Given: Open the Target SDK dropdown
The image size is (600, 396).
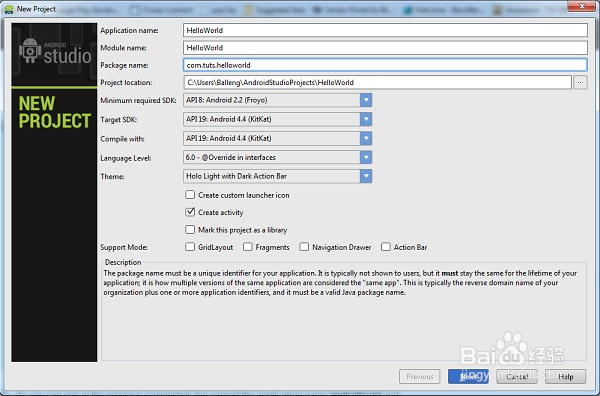Looking at the screenshot, I should pyautogui.click(x=277, y=119).
